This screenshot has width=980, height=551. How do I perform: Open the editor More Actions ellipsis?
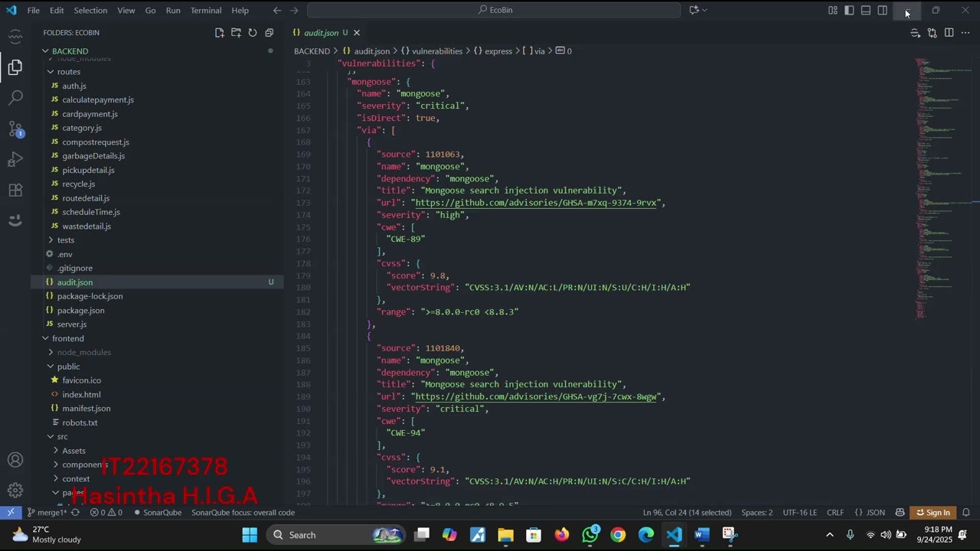coord(965,33)
